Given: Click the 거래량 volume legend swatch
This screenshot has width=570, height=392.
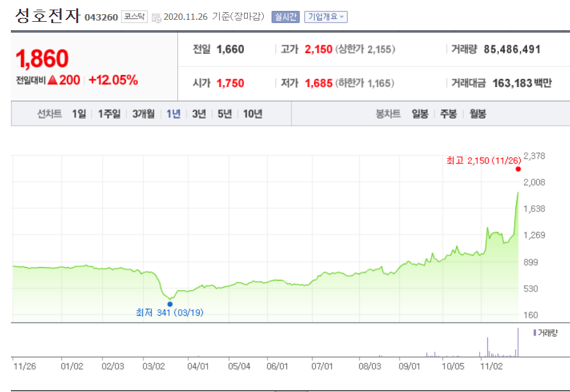Looking at the screenshot, I should tap(535, 332).
